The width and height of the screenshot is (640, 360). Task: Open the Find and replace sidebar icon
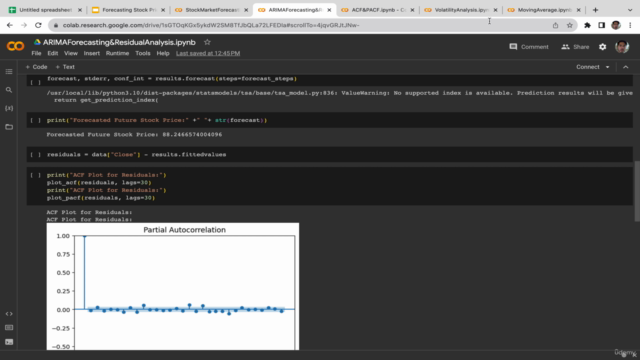(x=9, y=90)
